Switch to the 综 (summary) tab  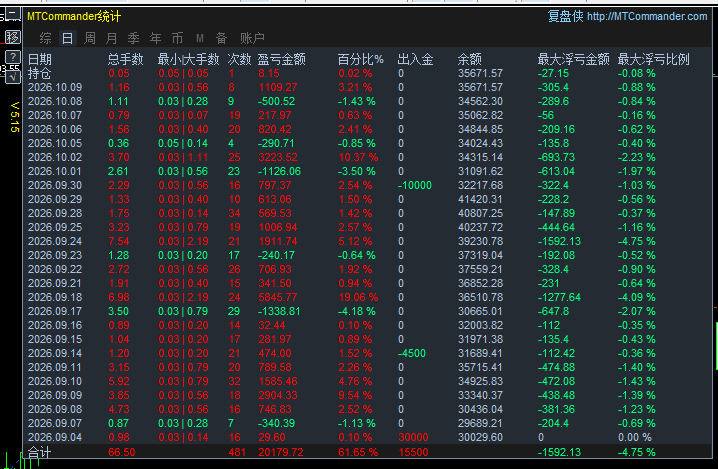coord(45,38)
